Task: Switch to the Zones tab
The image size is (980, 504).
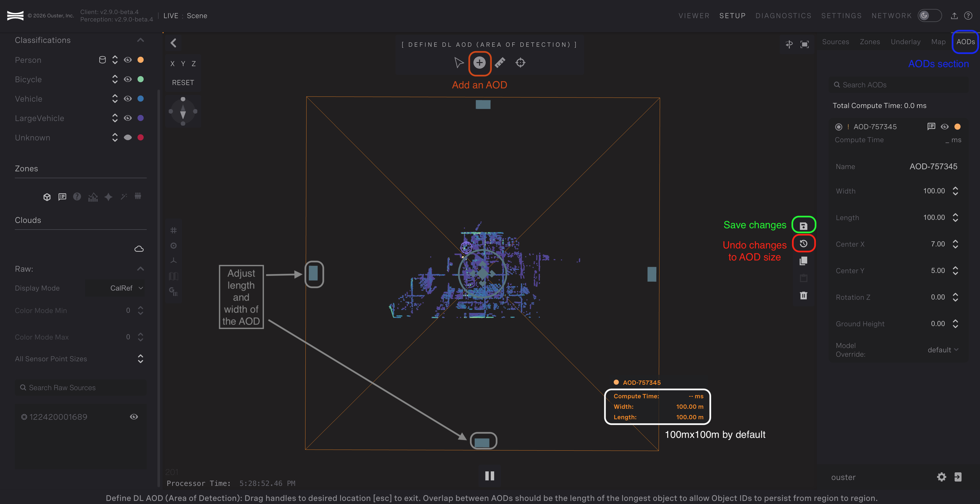Action: [870, 42]
